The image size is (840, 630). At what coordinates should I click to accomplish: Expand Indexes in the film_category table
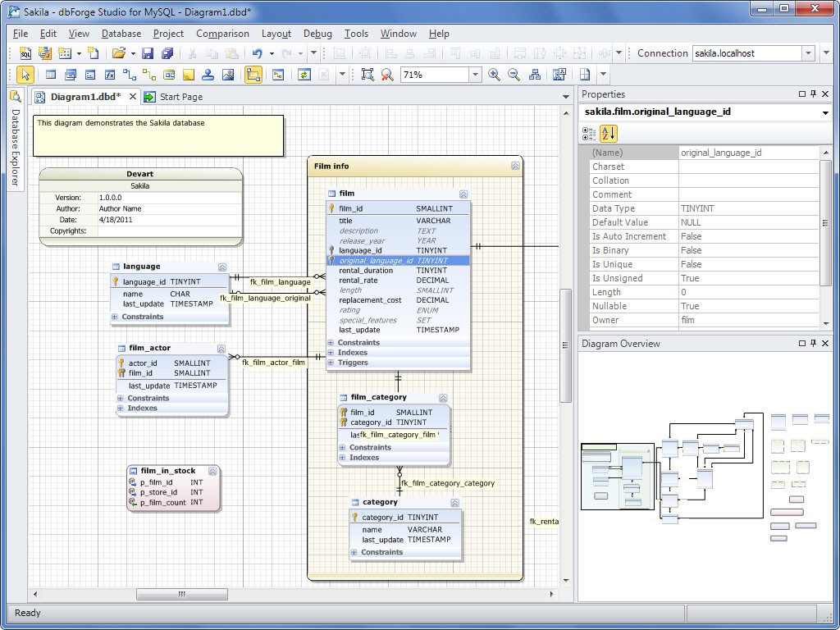[342, 458]
